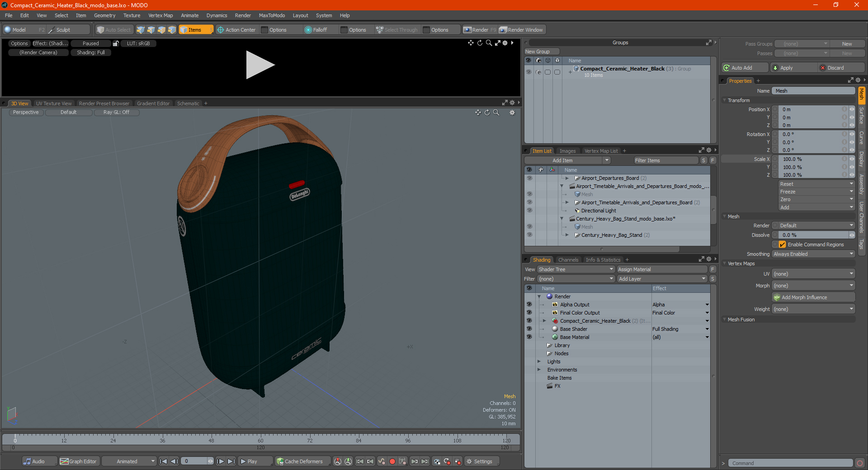Click the Play button on timeline
This screenshot has width=868, height=470.
(x=255, y=461)
